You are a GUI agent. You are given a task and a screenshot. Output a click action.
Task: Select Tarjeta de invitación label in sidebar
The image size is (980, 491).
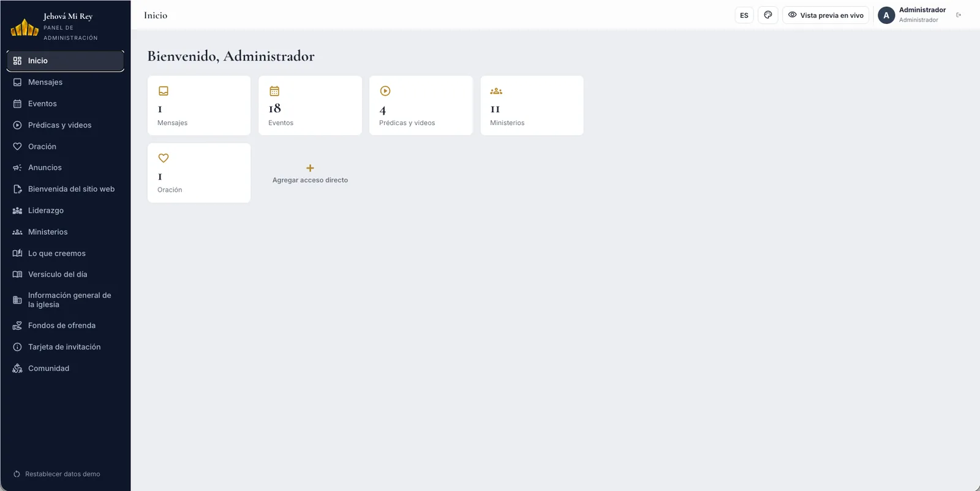[64, 347]
